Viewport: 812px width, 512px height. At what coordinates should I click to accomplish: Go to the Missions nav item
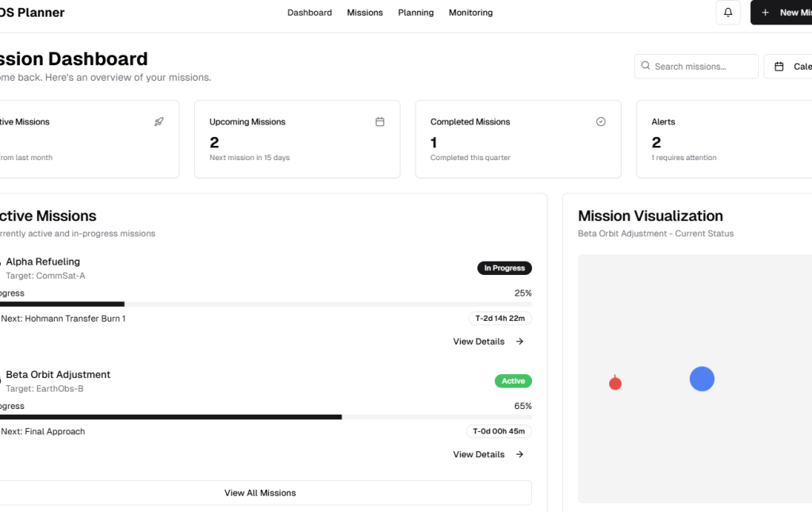click(365, 13)
